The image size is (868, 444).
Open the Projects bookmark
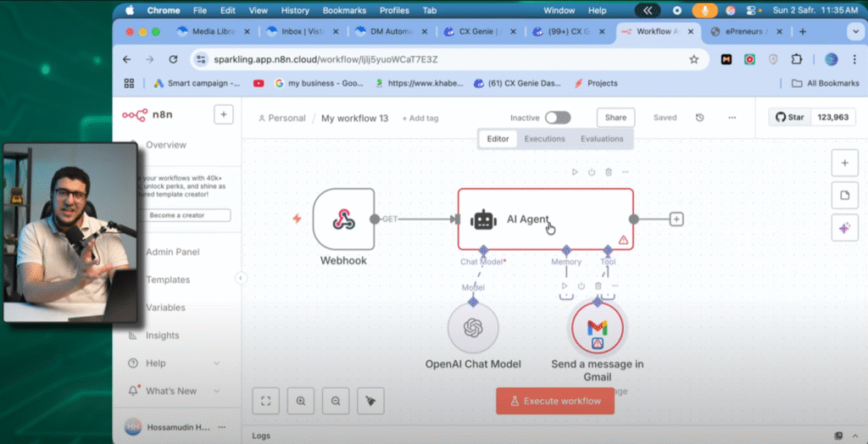pyautogui.click(x=595, y=83)
